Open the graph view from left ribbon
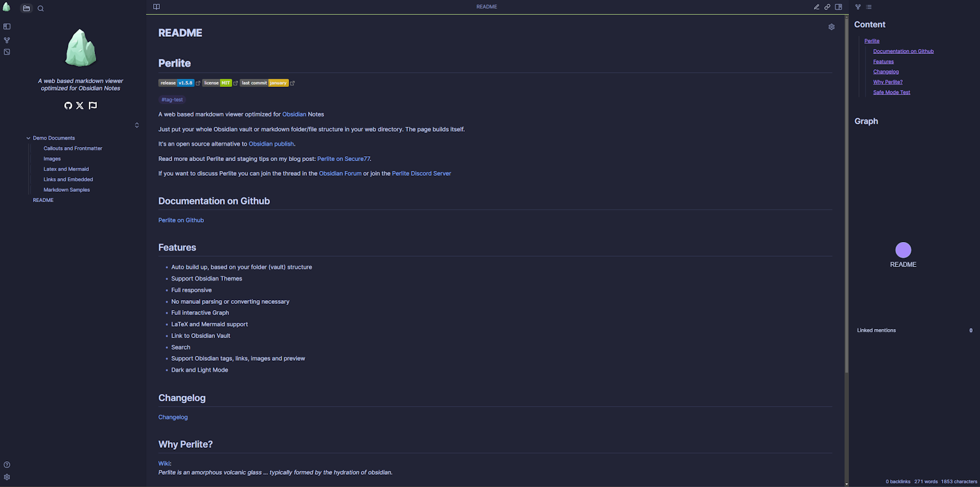Image resolution: width=980 pixels, height=487 pixels. tap(7, 40)
